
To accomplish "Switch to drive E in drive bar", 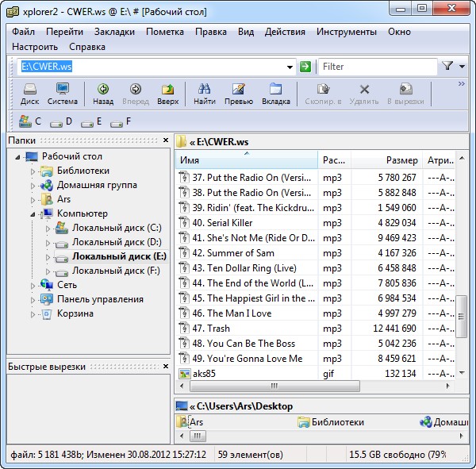I will coord(91,121).
